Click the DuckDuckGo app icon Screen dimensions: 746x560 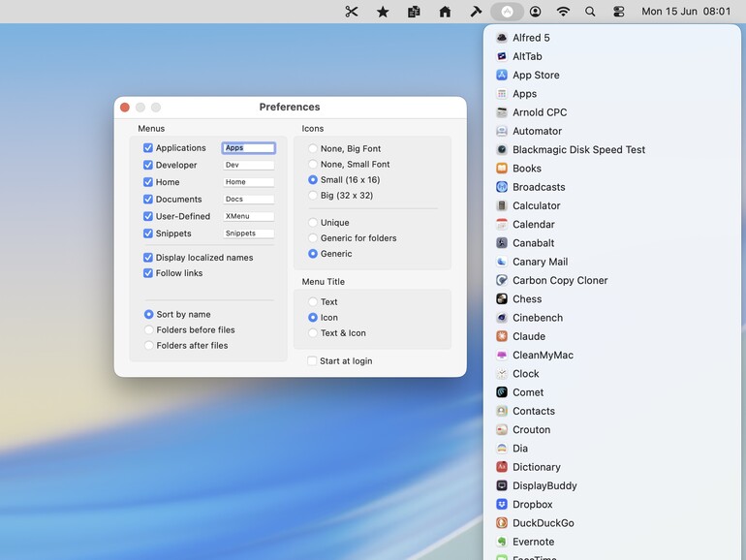point(502,523)
